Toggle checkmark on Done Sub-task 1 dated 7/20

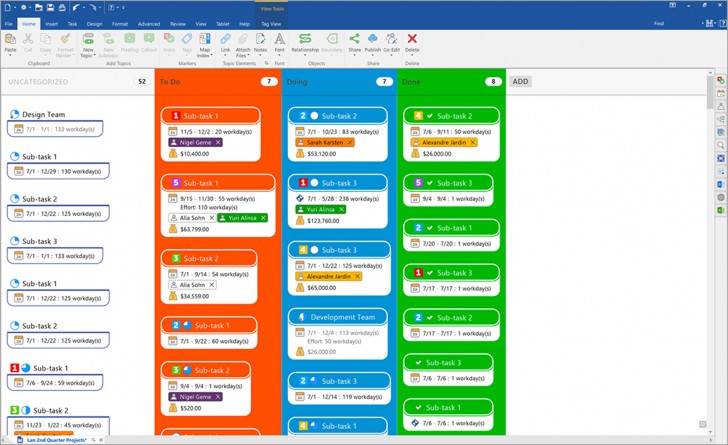click(x=430, y=228)
